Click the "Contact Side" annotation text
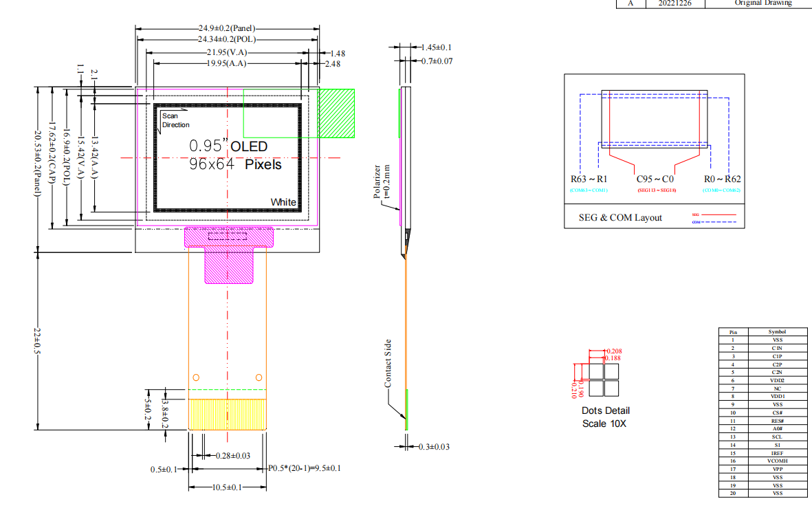Screen dimensions: 812x506 tap(388, 362)
